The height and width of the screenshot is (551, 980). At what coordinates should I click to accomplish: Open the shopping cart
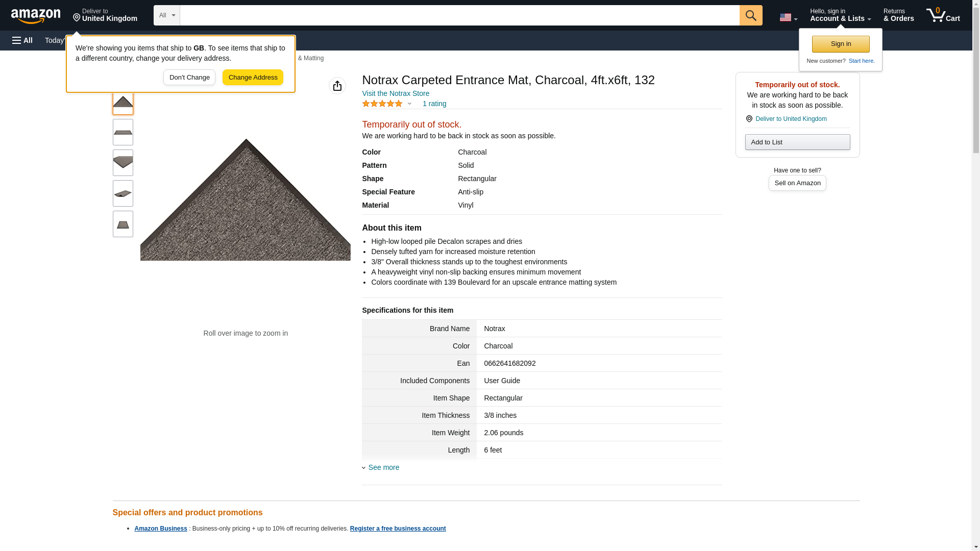pos(943,15)
